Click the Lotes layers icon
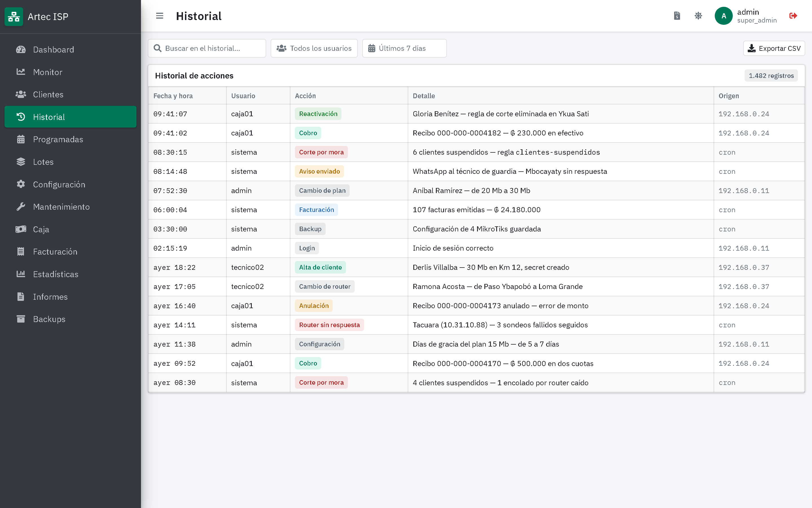The height and width of the screenshot is (508, 812). click(21, 162)
